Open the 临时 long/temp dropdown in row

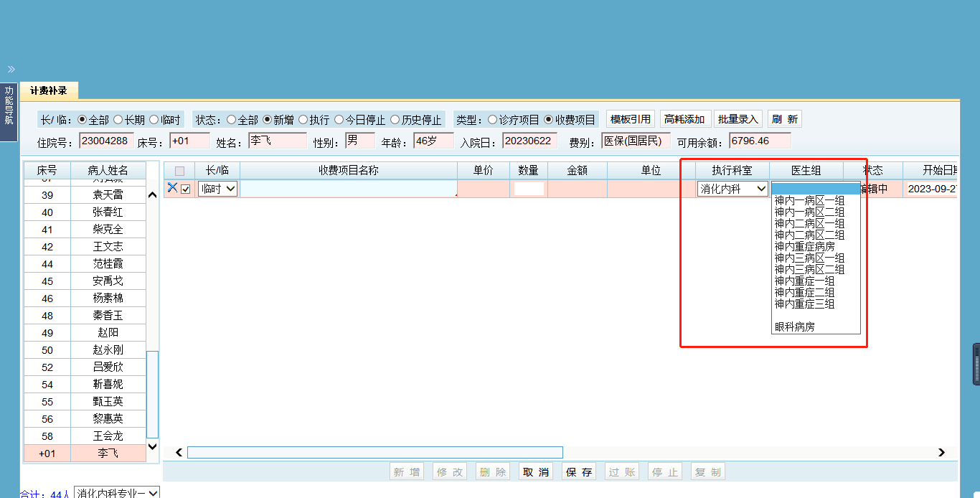point(217,189)
